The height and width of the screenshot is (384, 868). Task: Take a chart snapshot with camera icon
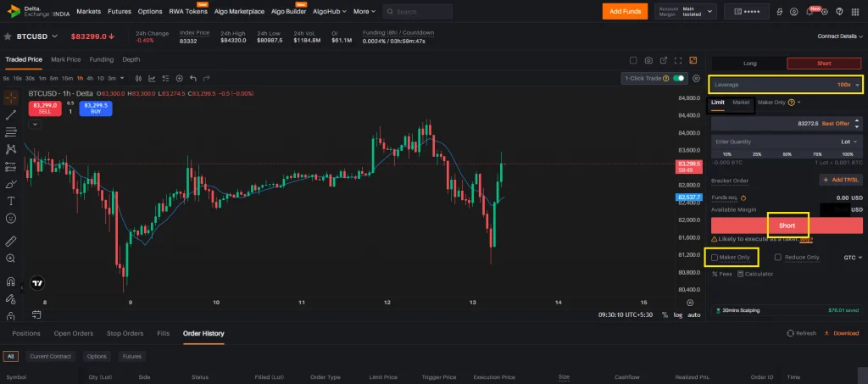tap(648, 60)
